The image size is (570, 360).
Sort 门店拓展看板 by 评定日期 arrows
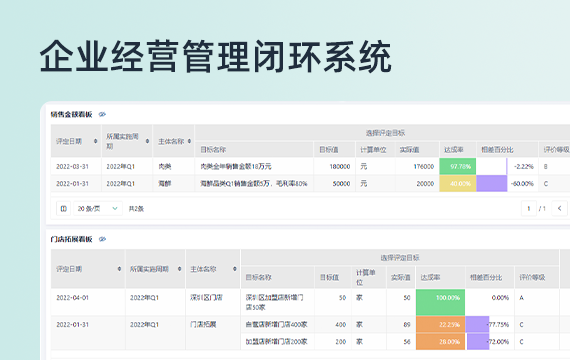119,269
